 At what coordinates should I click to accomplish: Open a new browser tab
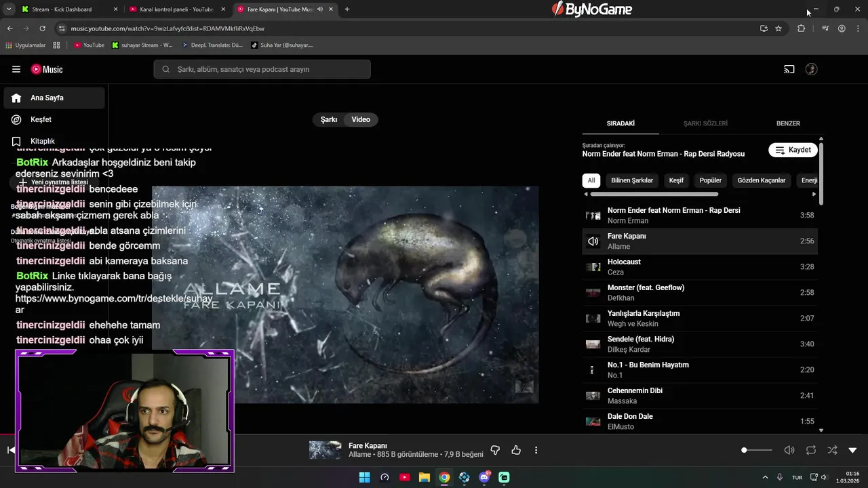pyautogui.click(x=347, y=9)
